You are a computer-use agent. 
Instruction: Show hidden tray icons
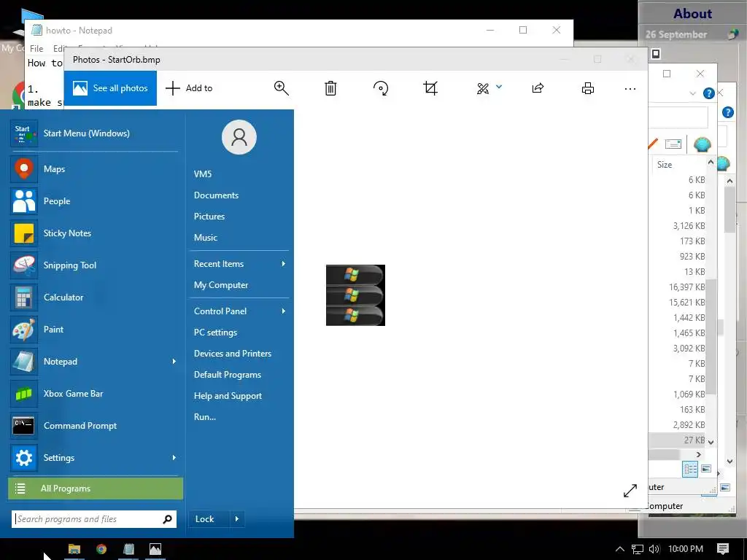[620, 549]
